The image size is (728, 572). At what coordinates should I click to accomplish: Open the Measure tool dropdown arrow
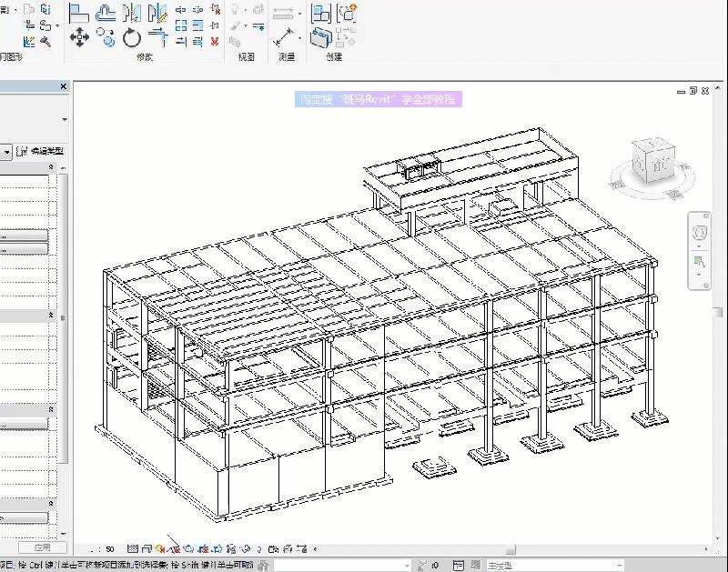(300, 15)
